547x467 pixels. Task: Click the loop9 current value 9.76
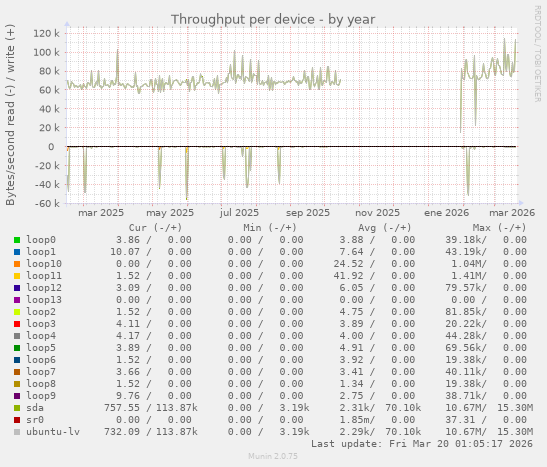pos(128,396)
